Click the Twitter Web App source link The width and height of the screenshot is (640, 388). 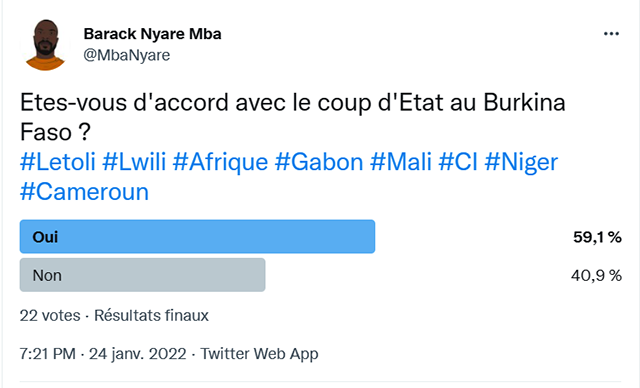coord(259,354)
